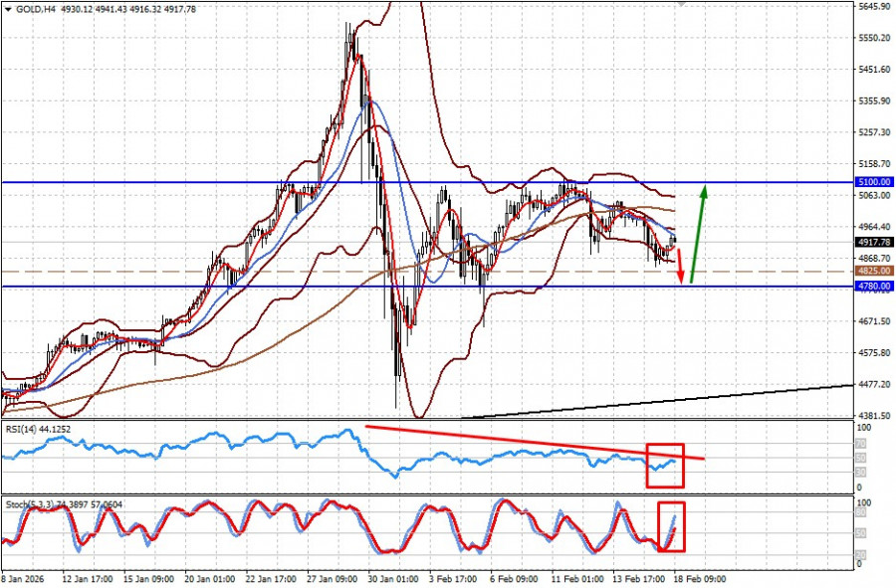The image size is (896, 588).
Task: Select the blue horizontal line at 5100
Action: coord(299,182)
